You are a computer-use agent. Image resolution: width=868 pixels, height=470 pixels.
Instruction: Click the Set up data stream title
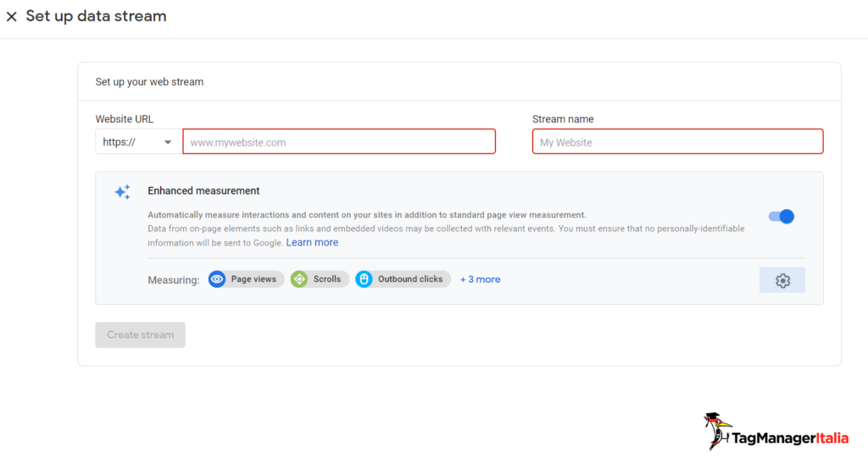pyautogui.click(x=96, y=16)
